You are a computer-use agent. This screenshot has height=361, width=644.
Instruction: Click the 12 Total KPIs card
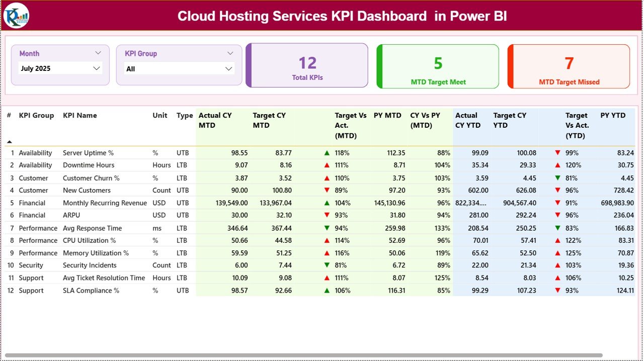(307, 66)
